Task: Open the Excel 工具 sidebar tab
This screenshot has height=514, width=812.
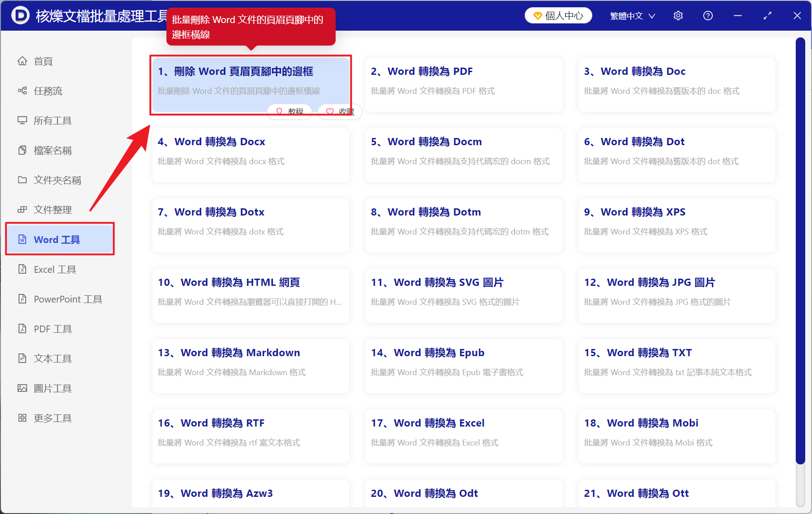Action: (x=55, y=269)
